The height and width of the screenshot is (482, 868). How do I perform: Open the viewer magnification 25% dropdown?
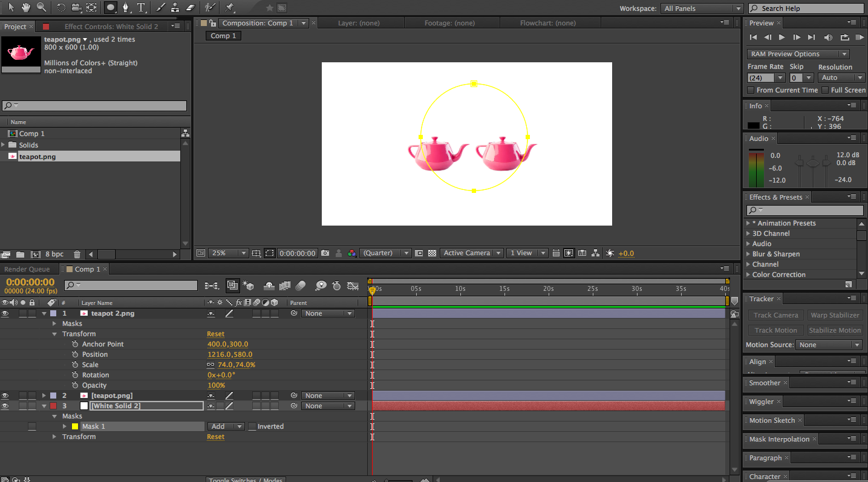click(229, 253)
